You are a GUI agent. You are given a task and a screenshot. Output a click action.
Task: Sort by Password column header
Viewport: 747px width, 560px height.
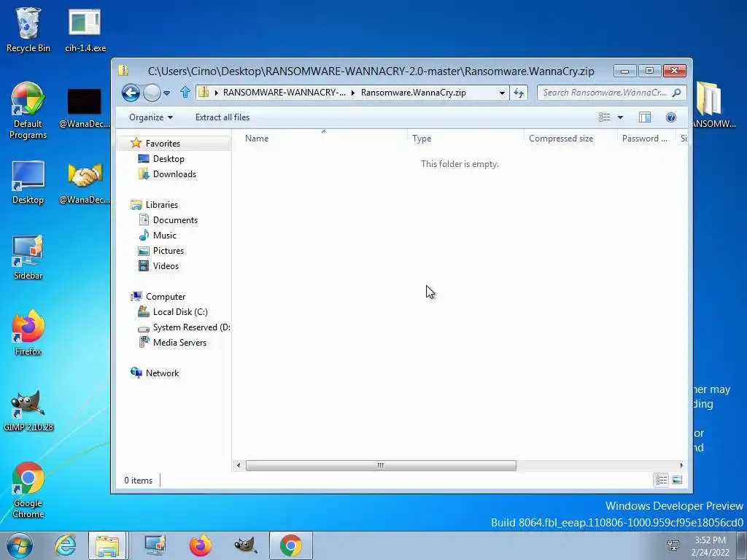[646, 139]
